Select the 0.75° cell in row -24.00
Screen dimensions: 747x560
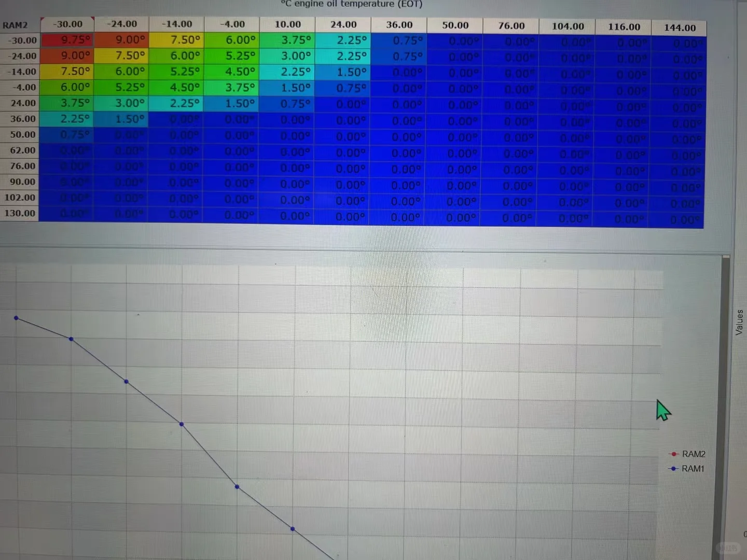[399, 57]
